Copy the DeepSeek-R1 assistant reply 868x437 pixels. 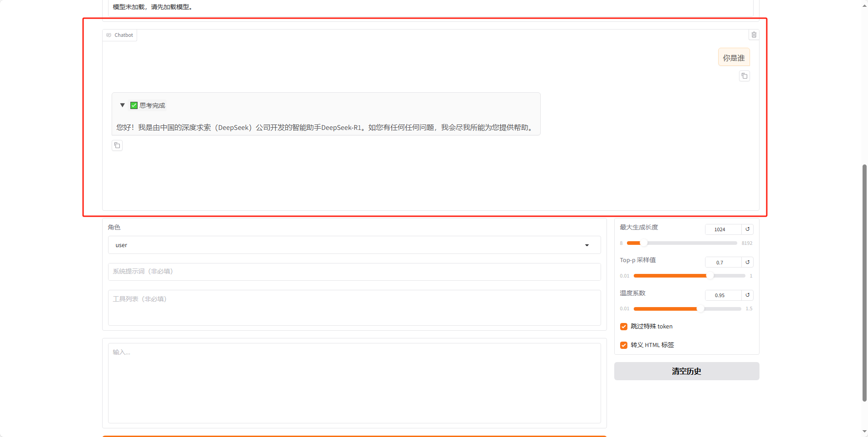click(x=117, y=145)
